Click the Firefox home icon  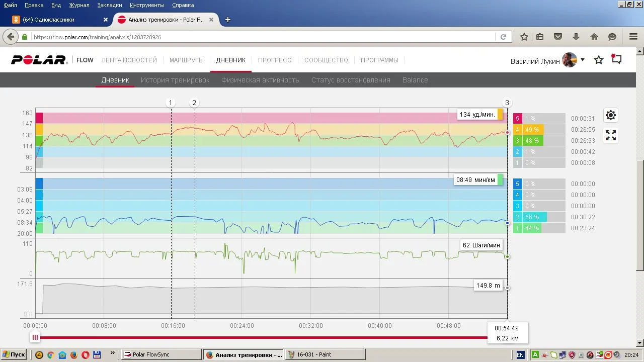(594, 37)
